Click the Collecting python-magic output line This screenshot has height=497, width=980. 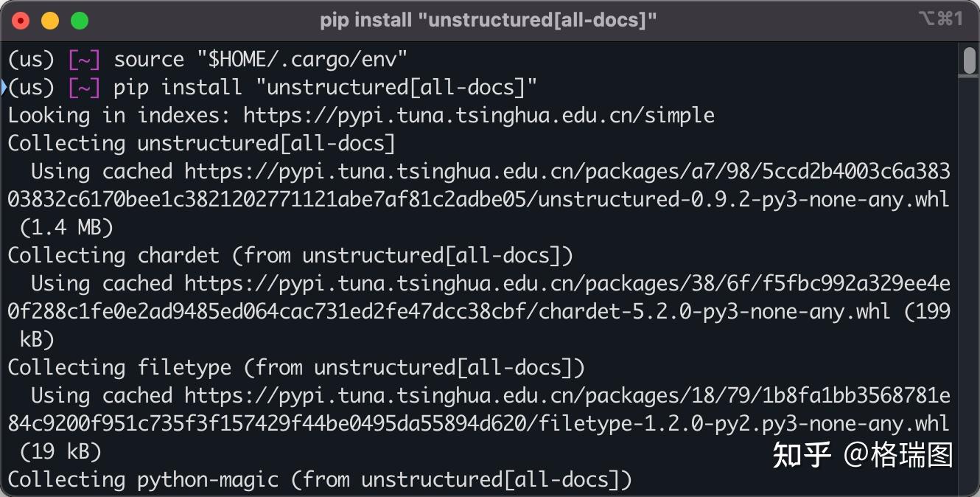pos(320,480)
